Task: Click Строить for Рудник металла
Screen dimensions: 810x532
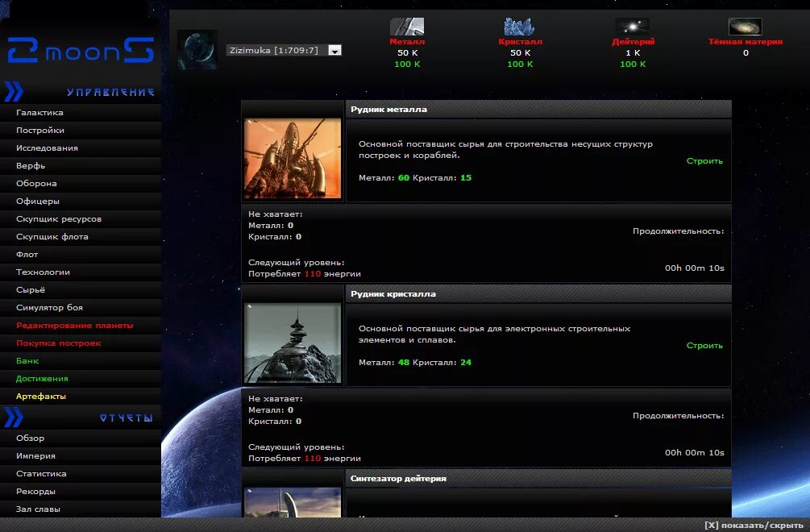Action: [x=704, y=161]
